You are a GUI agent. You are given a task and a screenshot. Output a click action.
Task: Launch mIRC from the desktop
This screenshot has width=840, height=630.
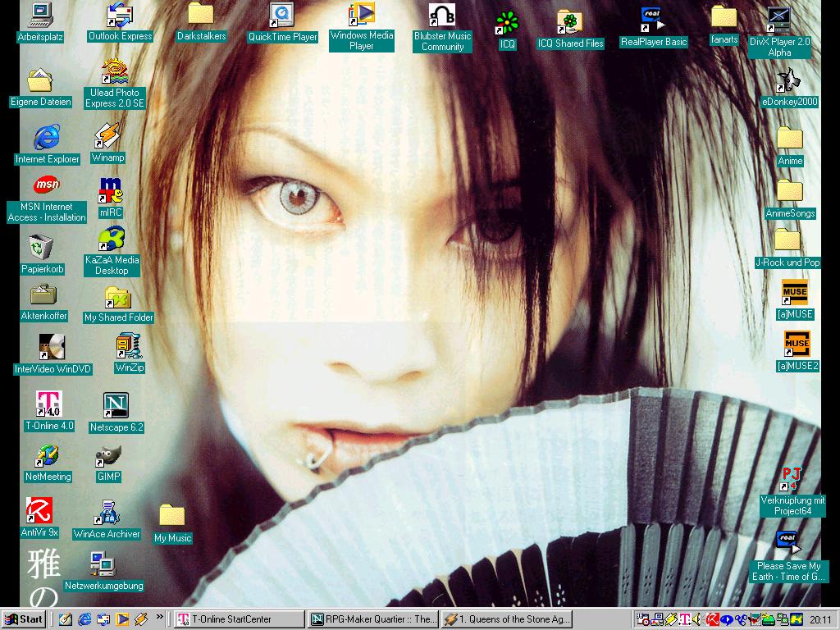111,199
